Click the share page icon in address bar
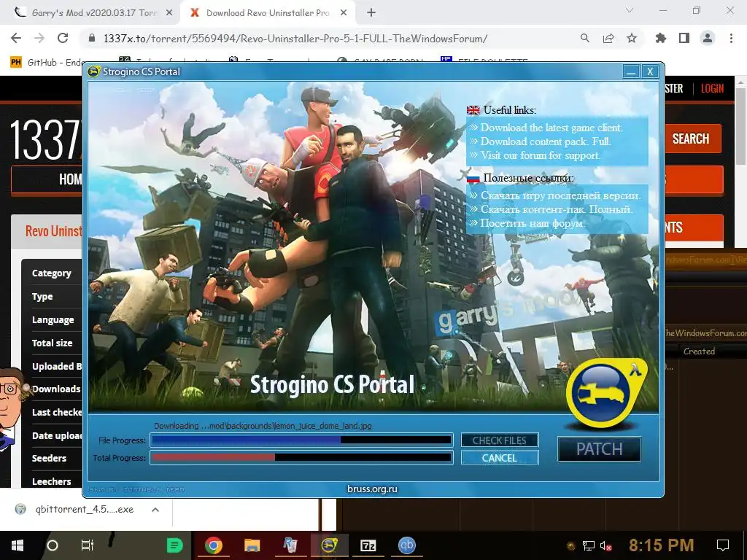747x560 pixels. pos(608,38)
